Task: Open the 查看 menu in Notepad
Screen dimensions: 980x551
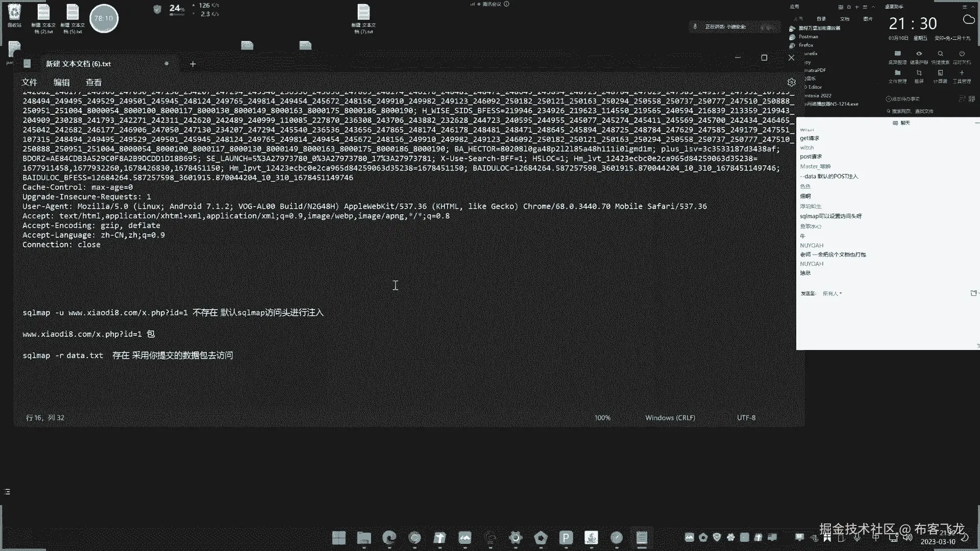Action: tap(93, 82)
